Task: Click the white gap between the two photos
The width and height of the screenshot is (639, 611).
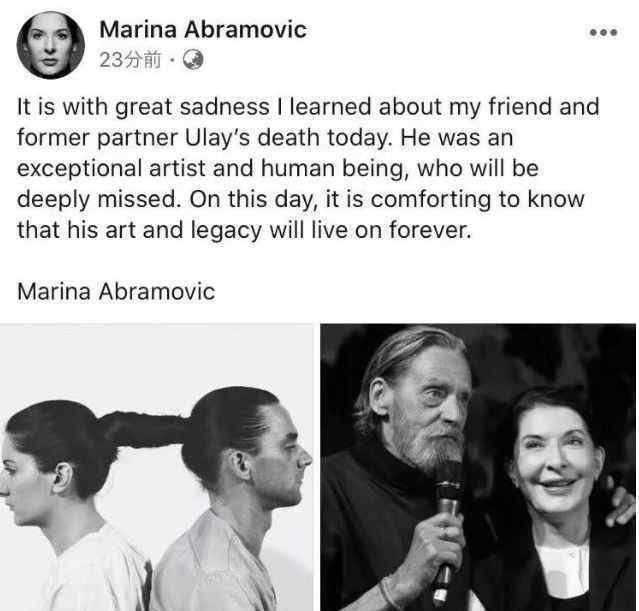Action: point(317,467)
